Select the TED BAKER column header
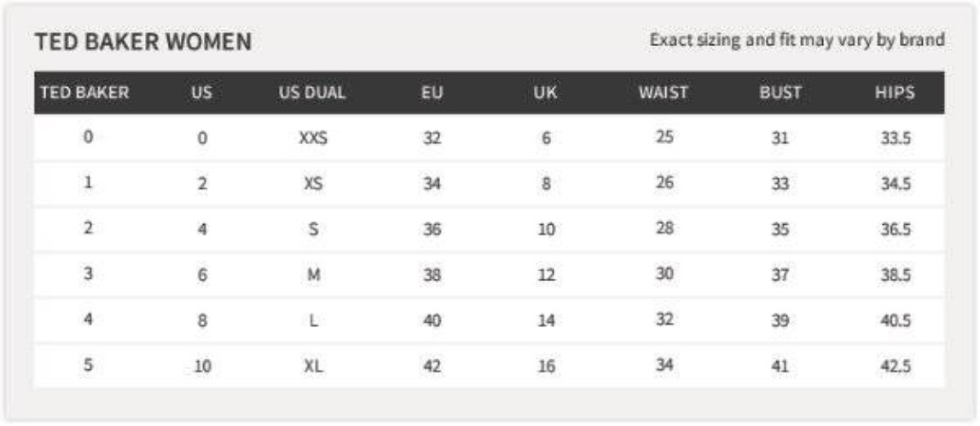This screenshot has width=980, height=426. click(x=84, y=93)
